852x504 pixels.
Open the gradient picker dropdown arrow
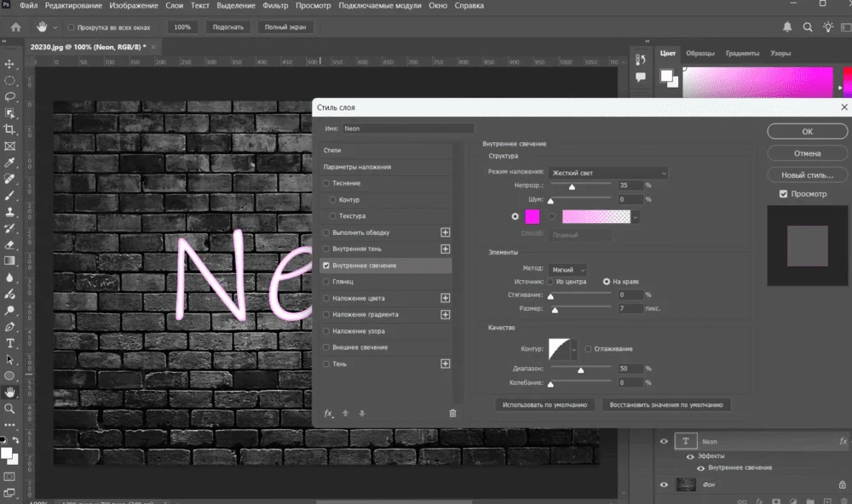click(x=636, y=217)
